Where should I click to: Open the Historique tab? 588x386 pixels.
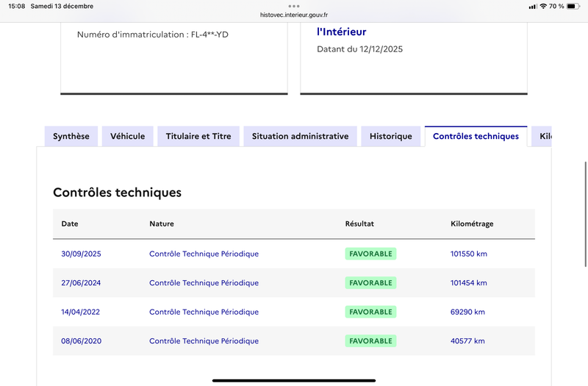[x=391, y=136]
